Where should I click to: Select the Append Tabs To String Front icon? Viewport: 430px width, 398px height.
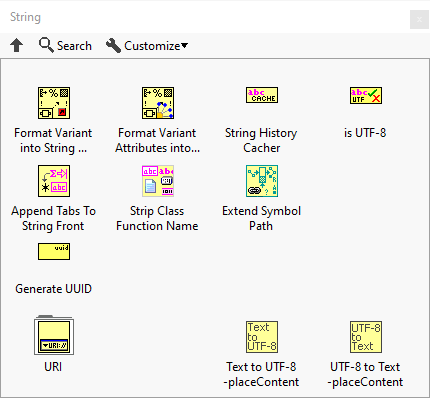coord(54,181)
